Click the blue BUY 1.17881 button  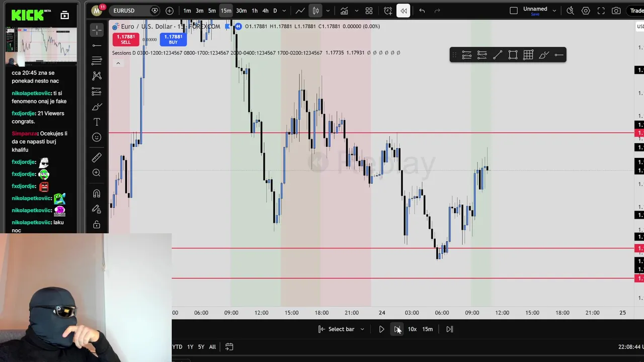173,39
